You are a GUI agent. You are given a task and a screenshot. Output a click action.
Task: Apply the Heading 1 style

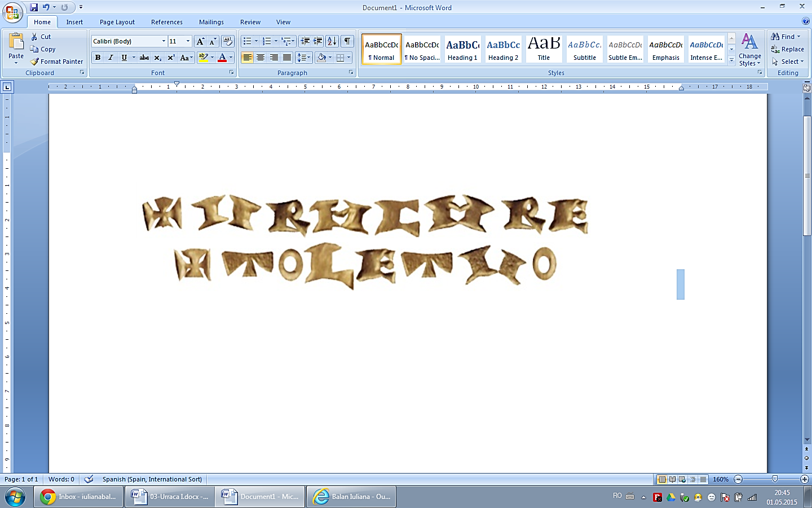[462, 49]
